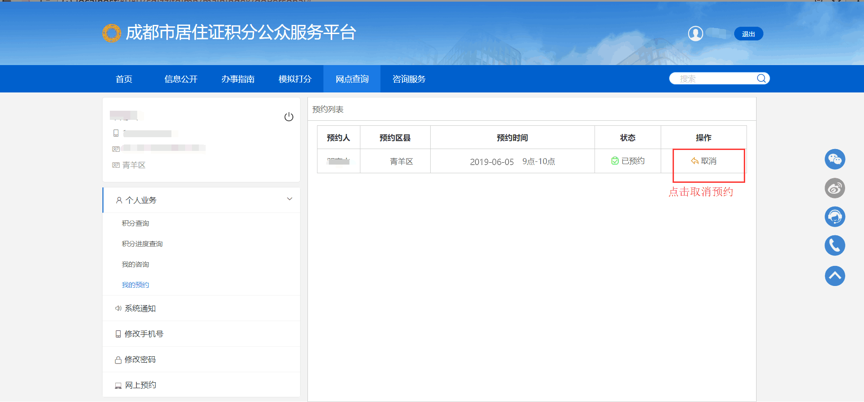Screen dimensions: 864x402
Task: Go to 首页 in navigation bar
Action: (x=124, y=79)
